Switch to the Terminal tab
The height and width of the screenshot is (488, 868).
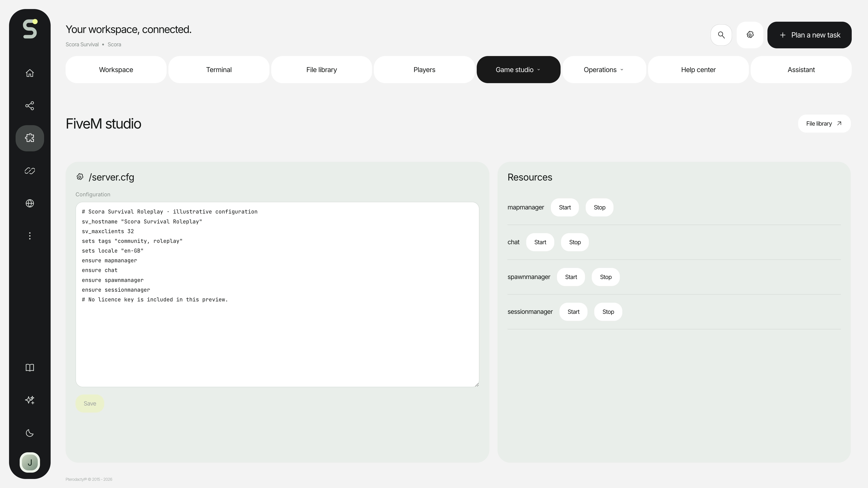click(x=219, y=70)
